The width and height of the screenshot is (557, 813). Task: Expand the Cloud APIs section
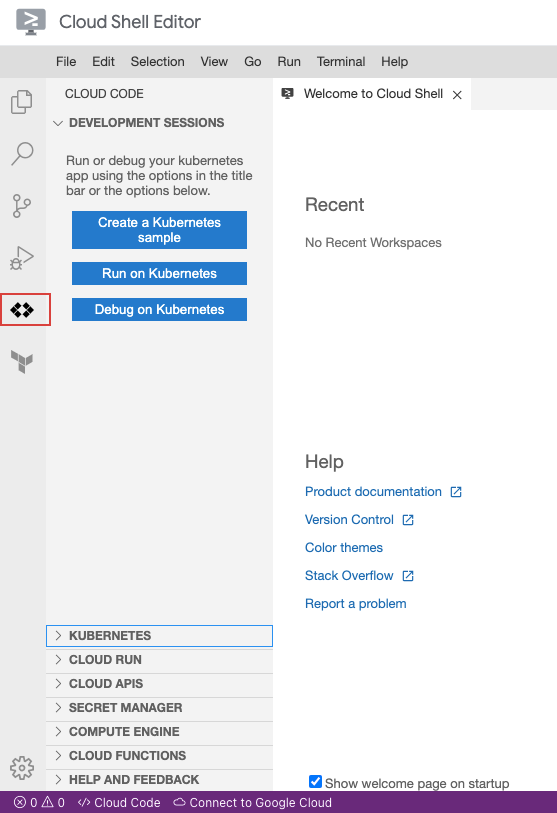pyautogui.click(x=159, y=683)
